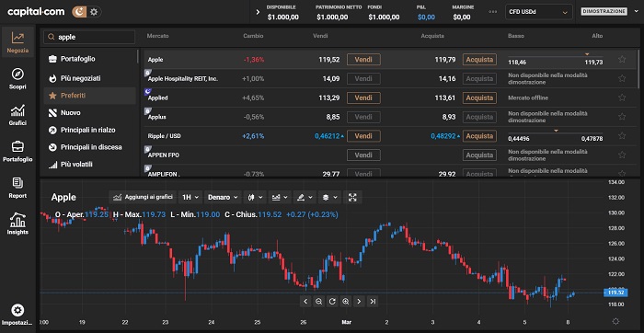
Task: Click Acquista button for Applied
Action: coord(479,98)
